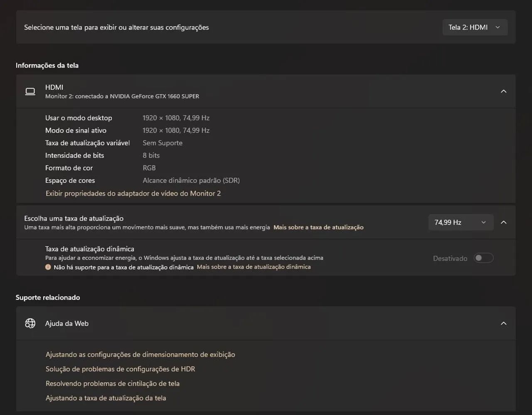Viewport: 532px width, 415px height.
Task: Open Resolvendo problemas de cintilação de tela
Action: click(x=113, y=383)
